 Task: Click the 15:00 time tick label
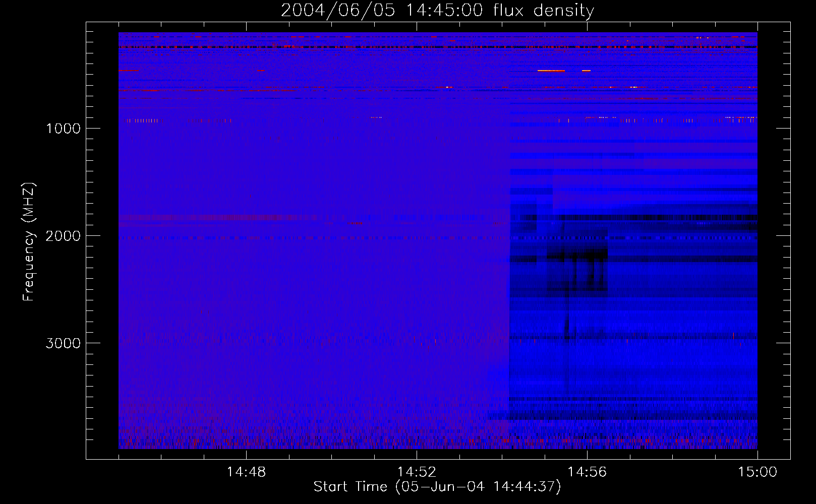(757, 472)
